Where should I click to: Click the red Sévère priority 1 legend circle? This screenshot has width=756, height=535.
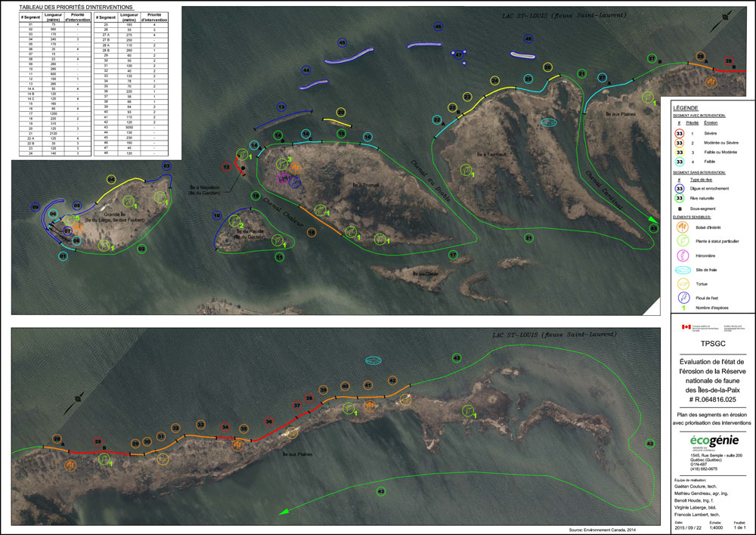(x=680, y=134)
